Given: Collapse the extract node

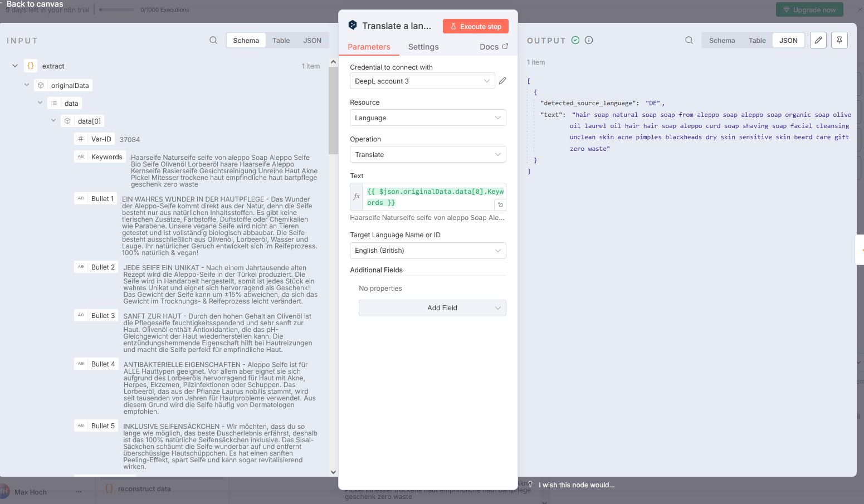Looking at the screenshot, I should (x=15, y=66).
